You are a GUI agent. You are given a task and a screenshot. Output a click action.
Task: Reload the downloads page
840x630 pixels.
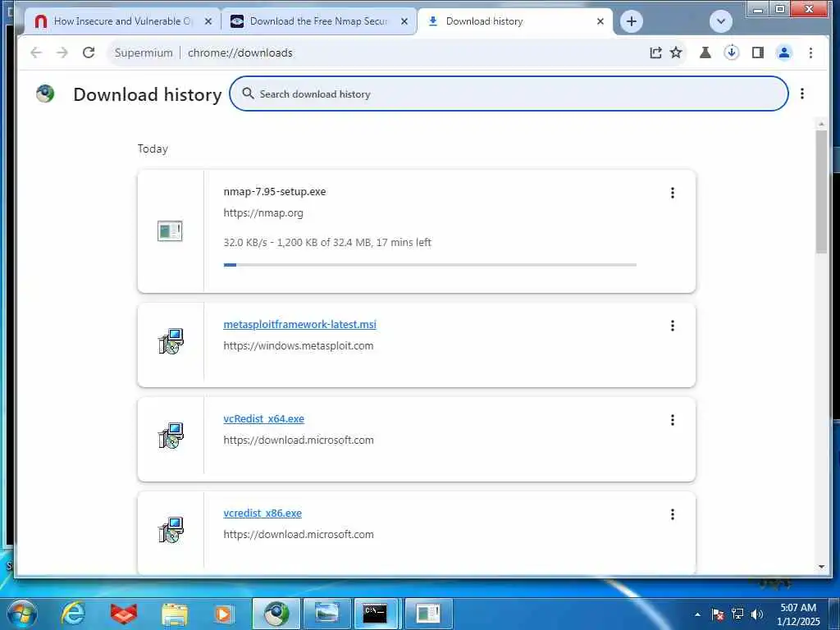89,52
